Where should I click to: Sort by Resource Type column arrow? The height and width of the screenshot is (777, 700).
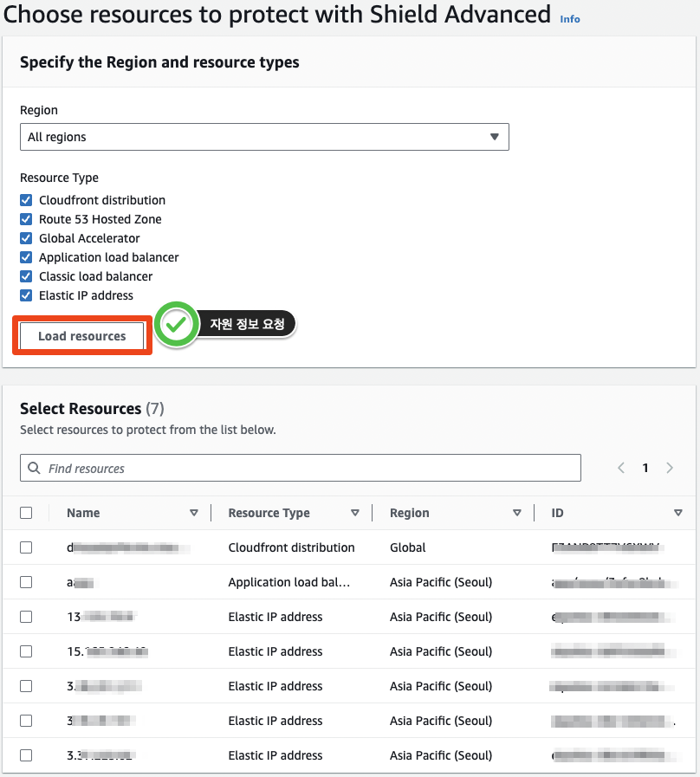(355, 513)
